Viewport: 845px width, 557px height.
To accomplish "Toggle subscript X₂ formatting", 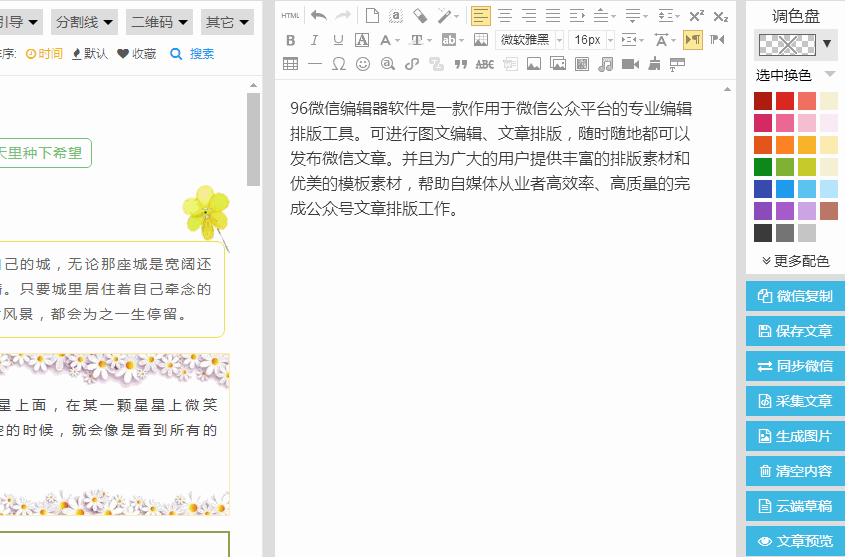I will tap(721, 16).
